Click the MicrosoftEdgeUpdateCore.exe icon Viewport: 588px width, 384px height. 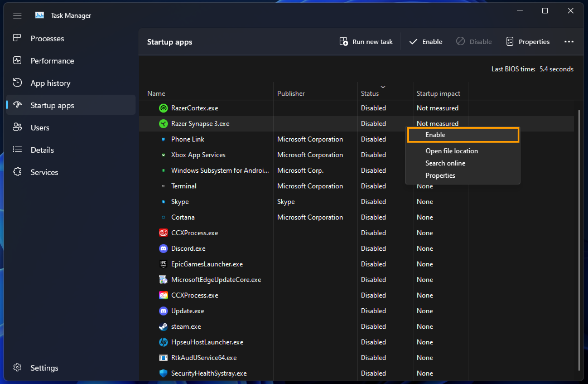[163, 280]
